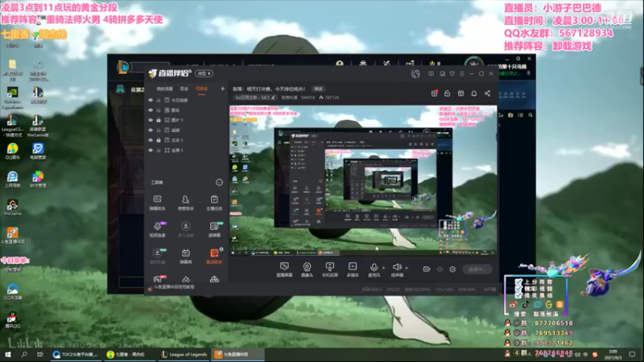The image size is (644, 362).
Task: Open QQ音乐 desktop shortcut
Action: [x=12, y=151]
